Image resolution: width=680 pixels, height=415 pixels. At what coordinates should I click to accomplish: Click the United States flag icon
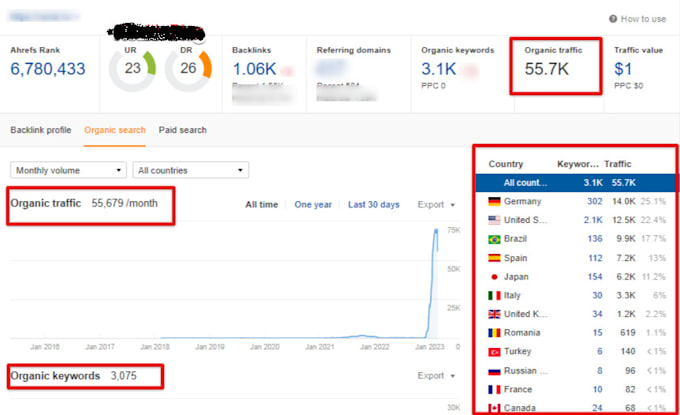coord(494,220)
